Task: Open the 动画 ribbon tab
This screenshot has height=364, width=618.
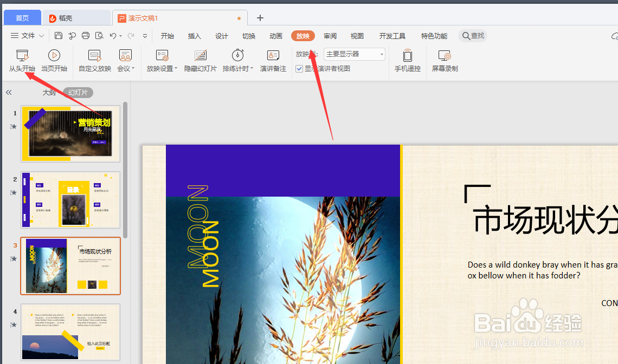Action: click(276, 36)
